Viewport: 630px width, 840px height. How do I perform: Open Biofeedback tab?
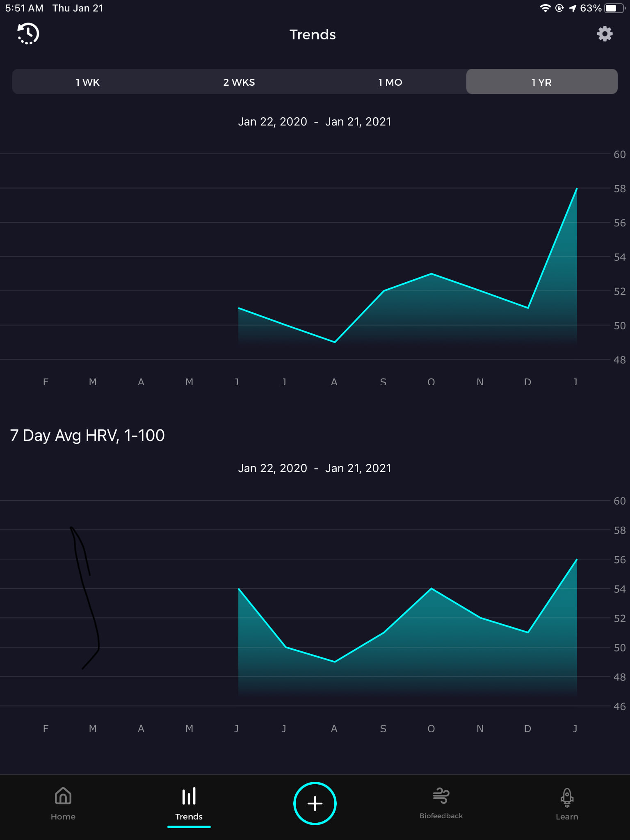(441, 803)
